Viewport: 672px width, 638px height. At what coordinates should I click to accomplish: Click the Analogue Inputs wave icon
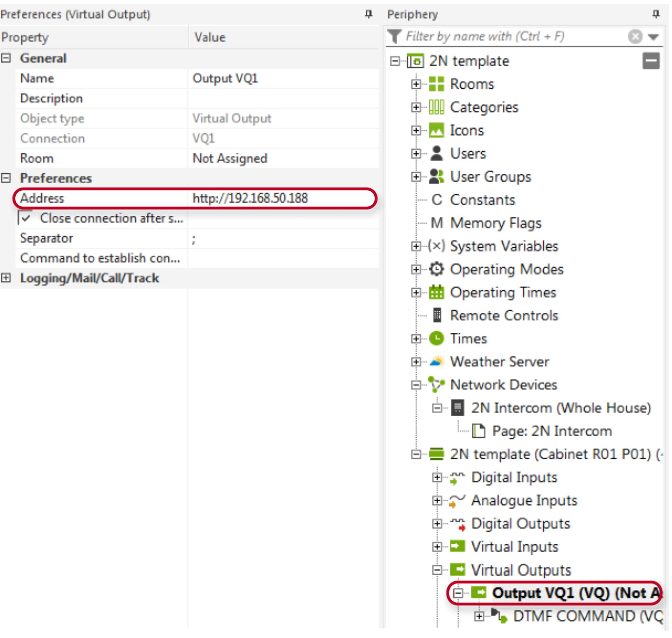tap(457, 500)
